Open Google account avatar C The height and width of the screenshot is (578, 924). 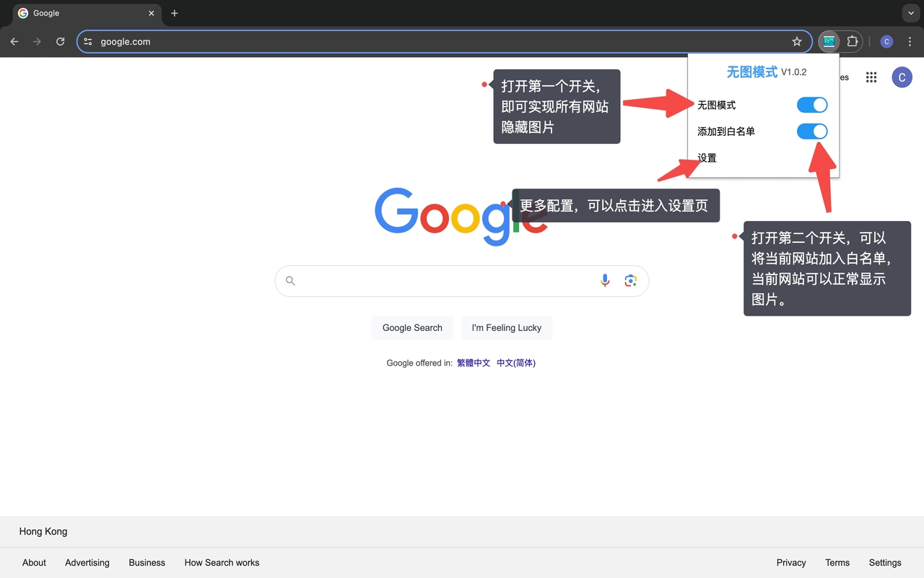(902, 77)
